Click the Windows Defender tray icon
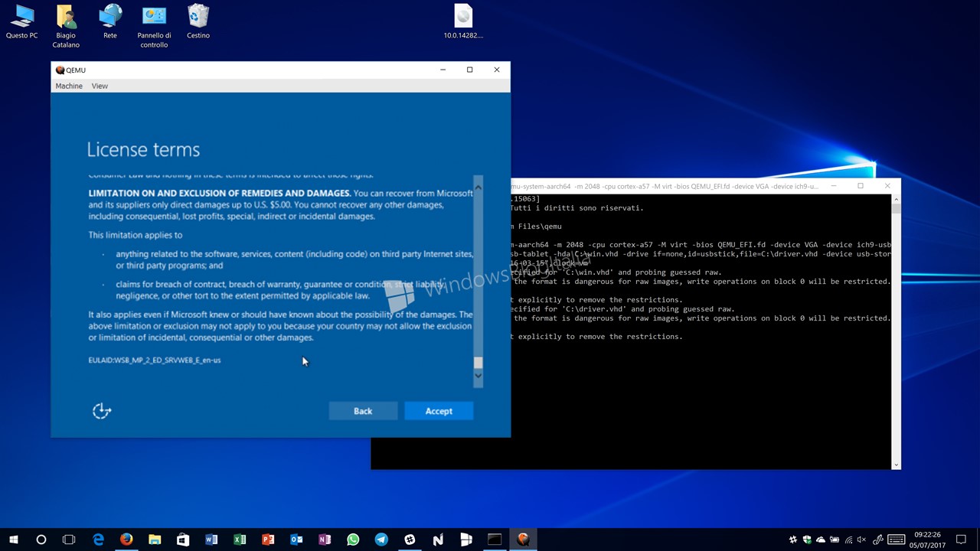 click(x=807, y=540)
